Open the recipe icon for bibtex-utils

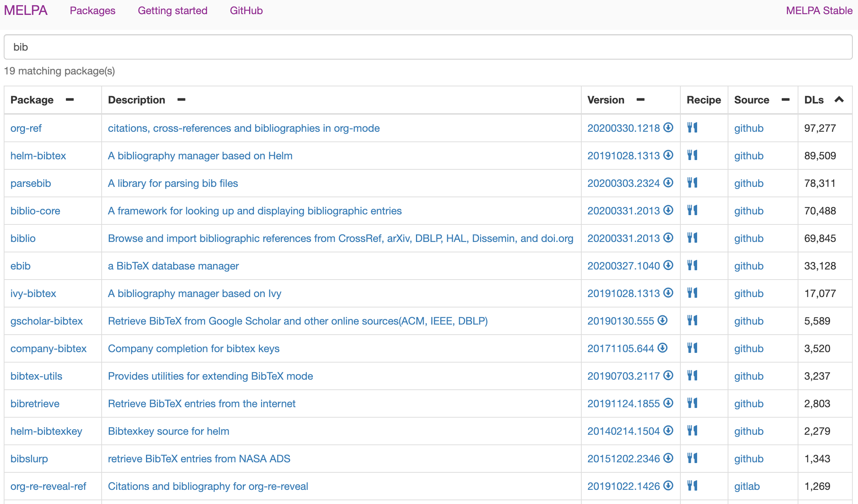(692, 376)
